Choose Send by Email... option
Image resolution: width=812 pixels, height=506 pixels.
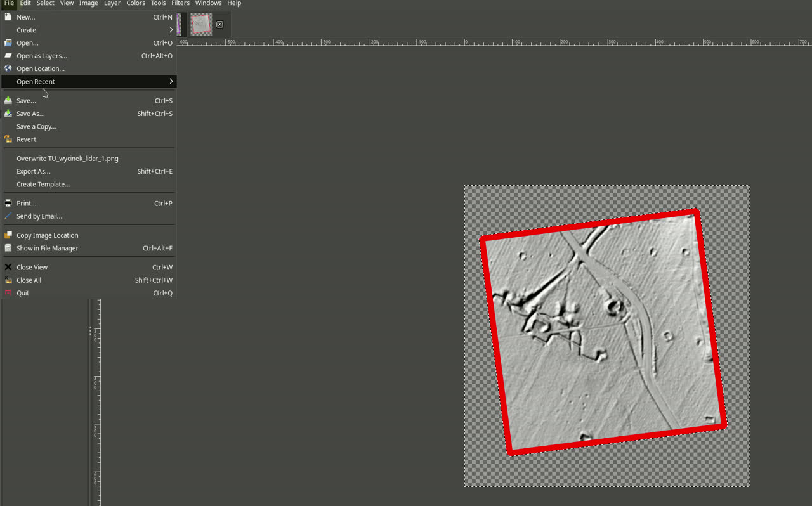pos(89,216)
